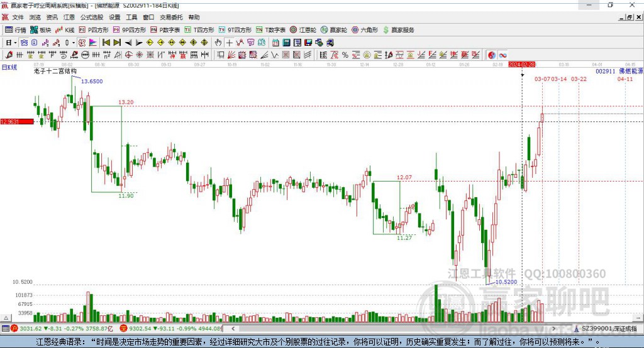644x348 pixels.
Task: Click the 03-07 forecast date marker
Action: 542,79
